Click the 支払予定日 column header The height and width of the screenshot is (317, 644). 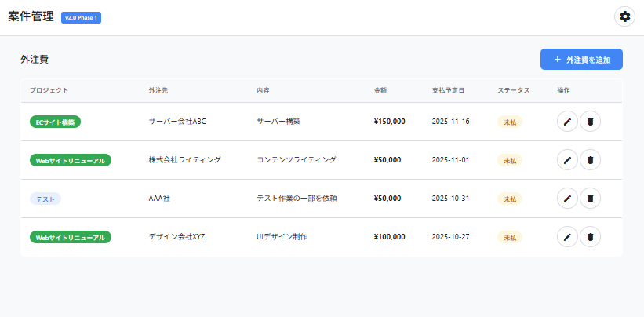(448, 90)
